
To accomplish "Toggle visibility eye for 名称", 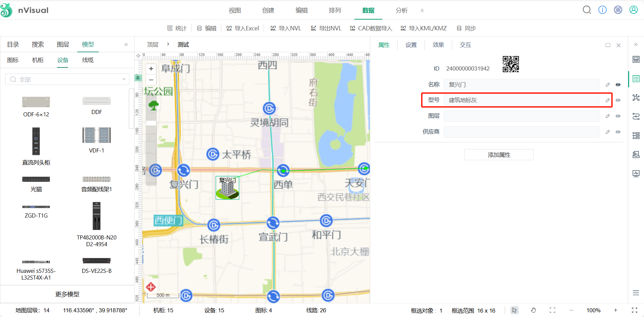I will (x=618, y=85).
